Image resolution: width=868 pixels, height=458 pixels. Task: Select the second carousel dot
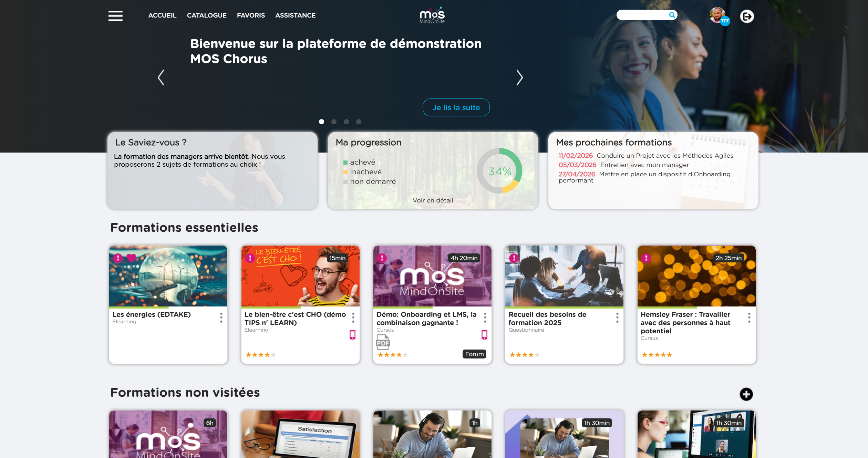334,122
